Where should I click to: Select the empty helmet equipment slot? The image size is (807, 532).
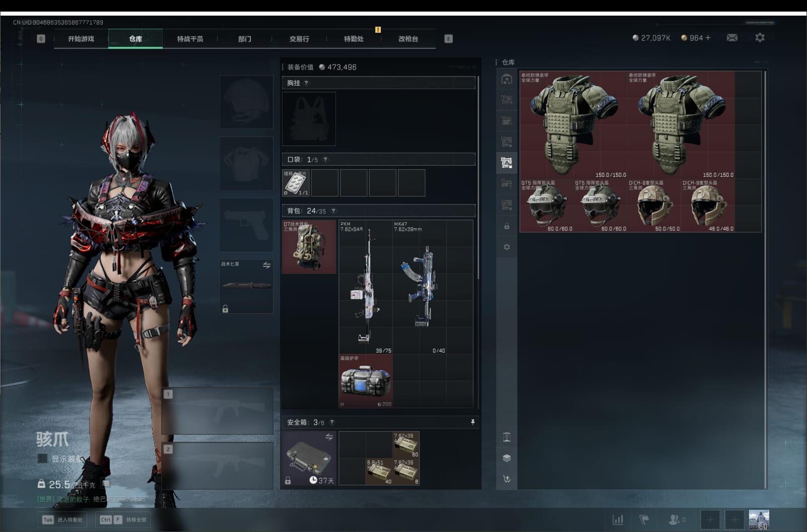point(246,102)
